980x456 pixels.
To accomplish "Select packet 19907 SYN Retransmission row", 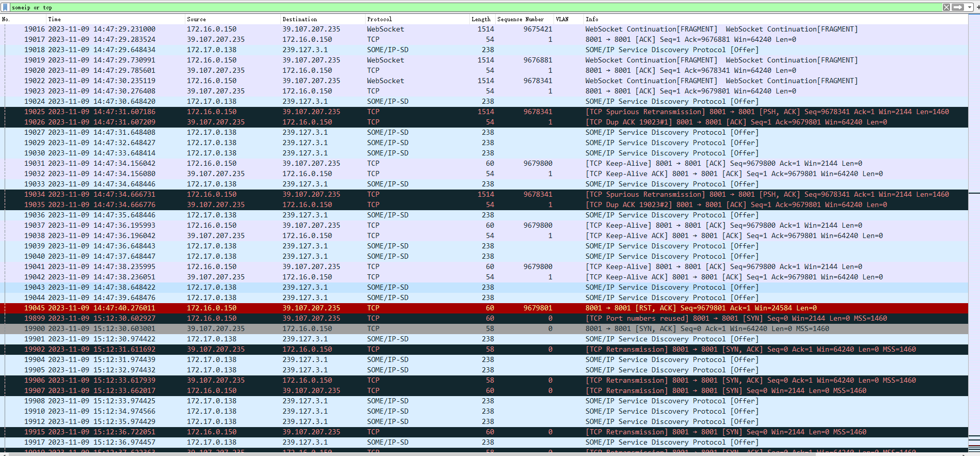I will click(x=484, y=391).
